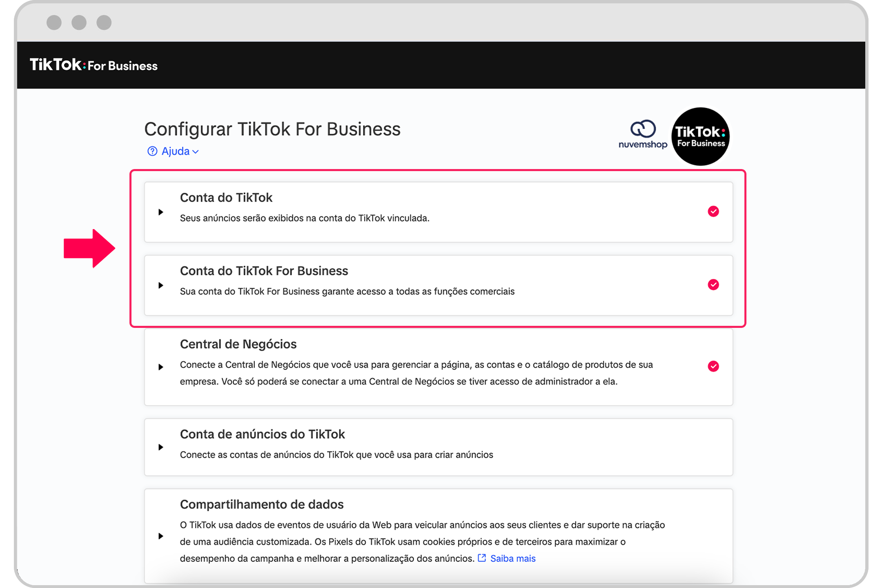The height and width of the screenshot is (588, 882).
Task: Click the question mark help icon
Action: 152,151
